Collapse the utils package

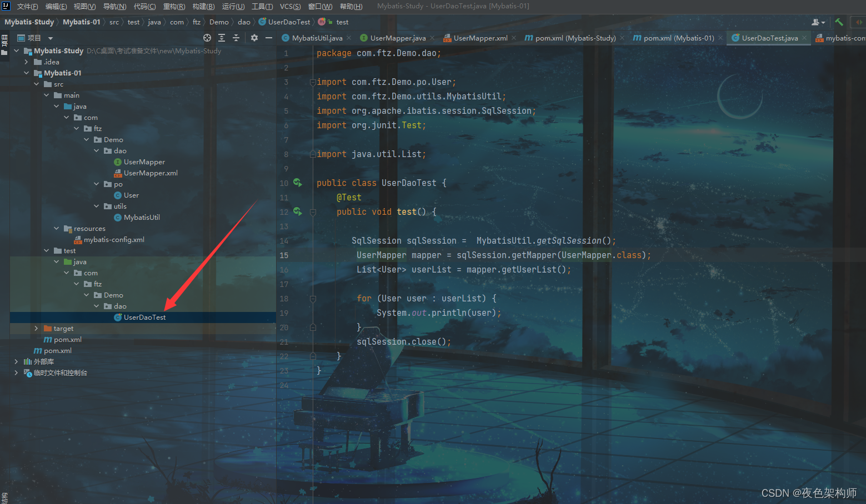pos(96,206)
